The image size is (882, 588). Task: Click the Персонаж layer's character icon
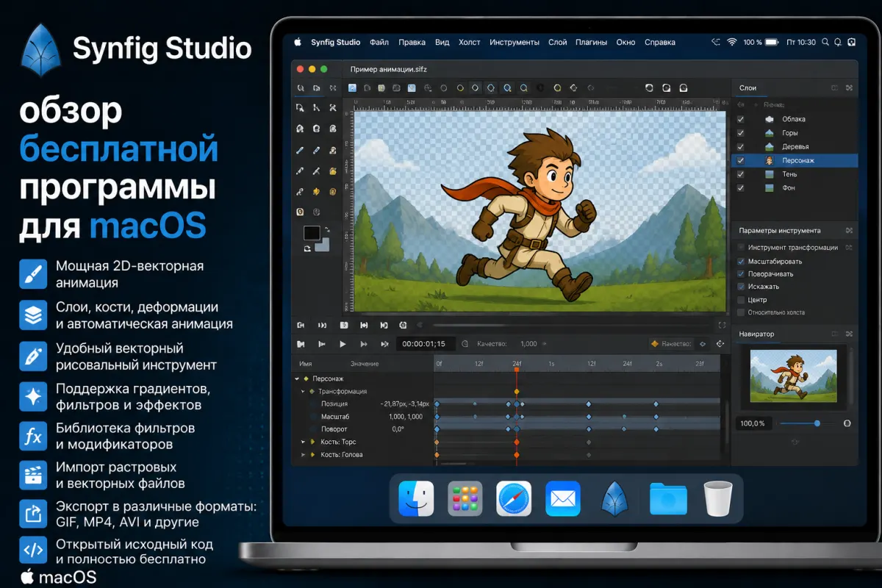[770, 160]
